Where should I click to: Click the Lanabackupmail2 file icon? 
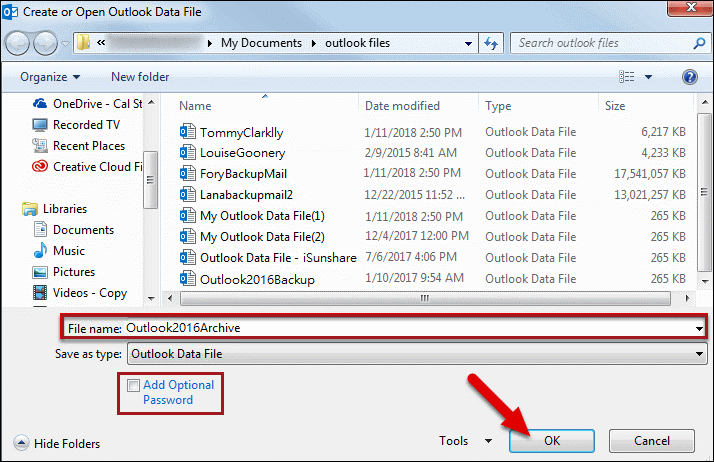pyautogui.click(x=188, y=195)
